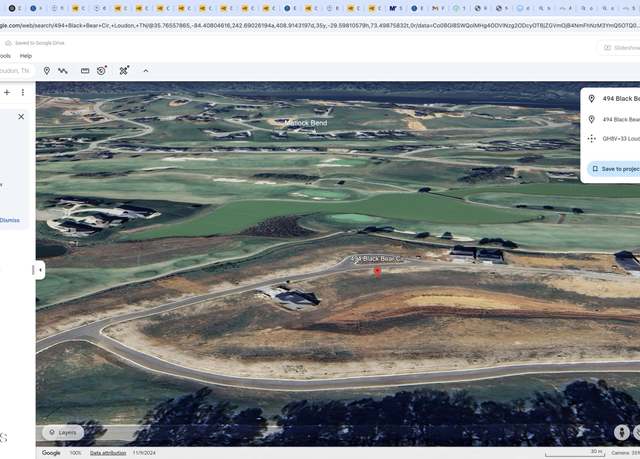The image size is (640, 459).
Task: Click the Matlock Bend map label
Action: (x=306, y=123)
